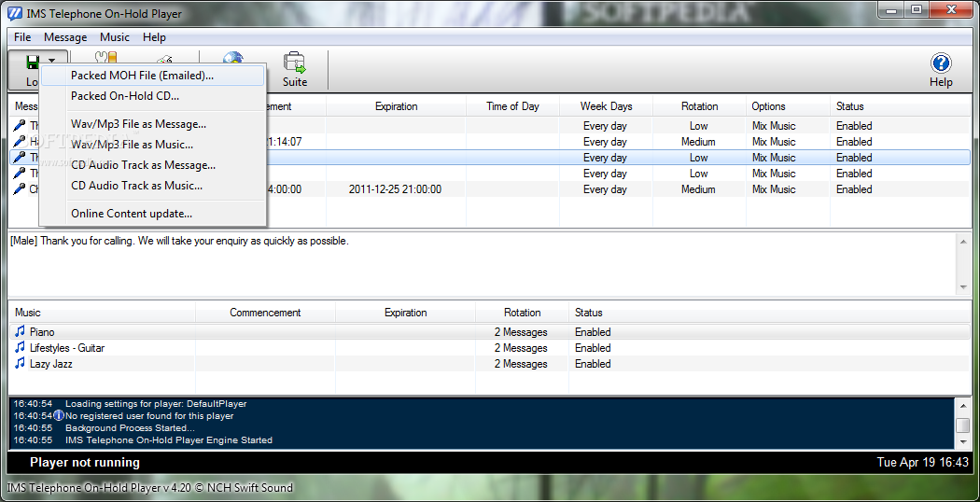Click the Rotation header in the music table

pyautogui.click(x=522, y=313)
